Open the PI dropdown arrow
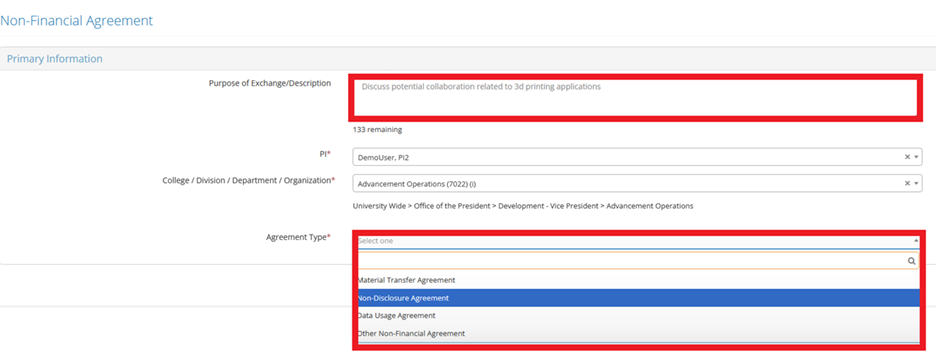The image size is (936, 363). (916, 157)
